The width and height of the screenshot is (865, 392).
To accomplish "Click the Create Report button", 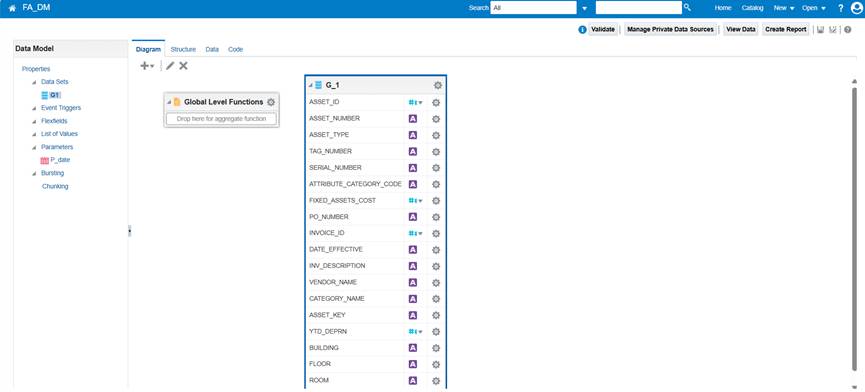I will coord(786,29).
